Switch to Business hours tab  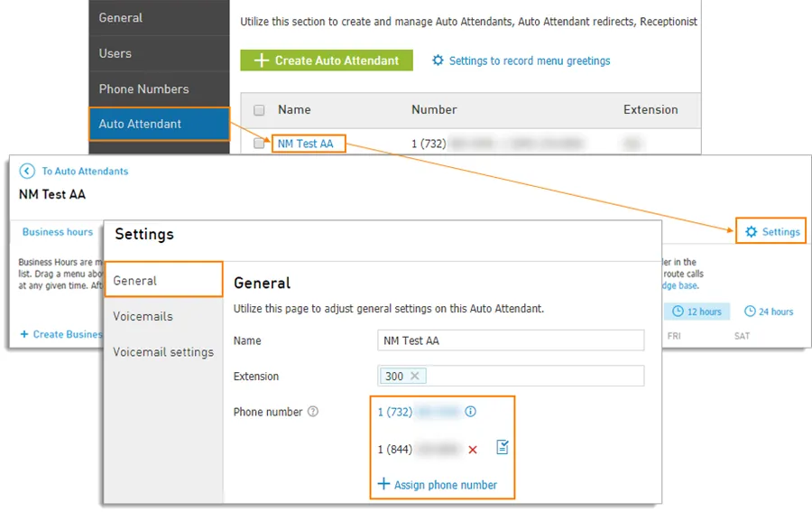click(x=58, y=232)
